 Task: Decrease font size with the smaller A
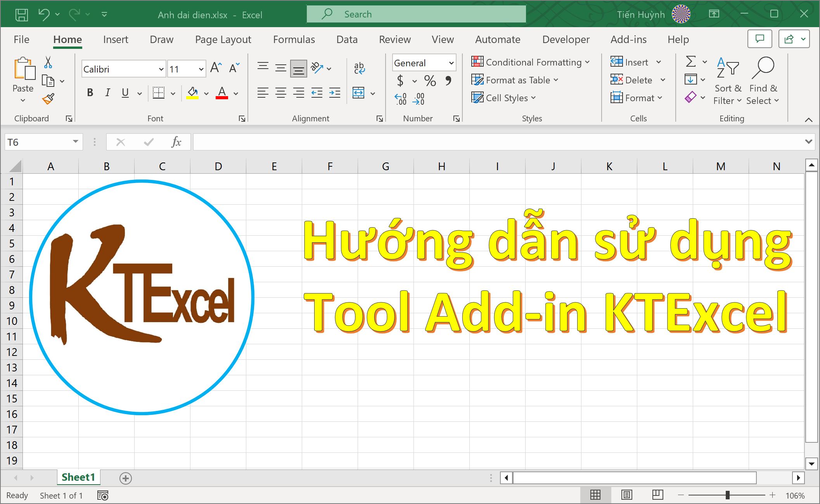(x=234, y=68)
